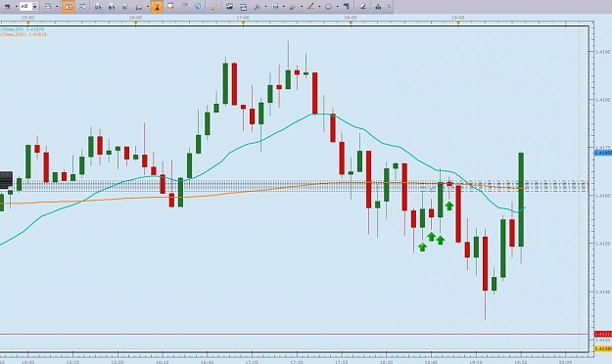Toggle the highlighted hourglass tool button
Image resolution: width=612 pixels, height=364 pixels.
pyautogui.click(x=157, y=6)
